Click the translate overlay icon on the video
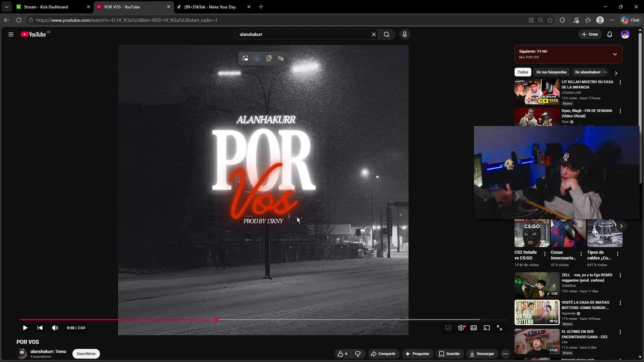Image resolution: width=644 pixels, height=362 pixels. pos(281,58)
